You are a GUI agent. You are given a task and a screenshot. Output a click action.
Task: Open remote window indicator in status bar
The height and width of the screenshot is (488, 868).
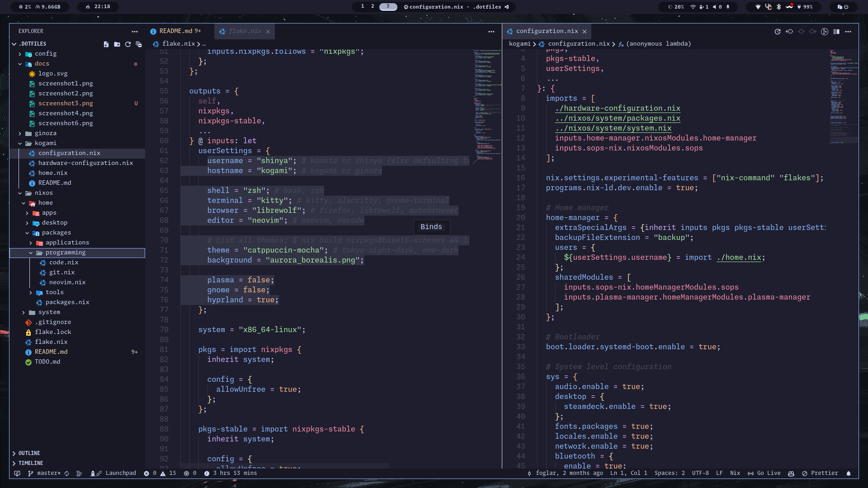[17, 474]
